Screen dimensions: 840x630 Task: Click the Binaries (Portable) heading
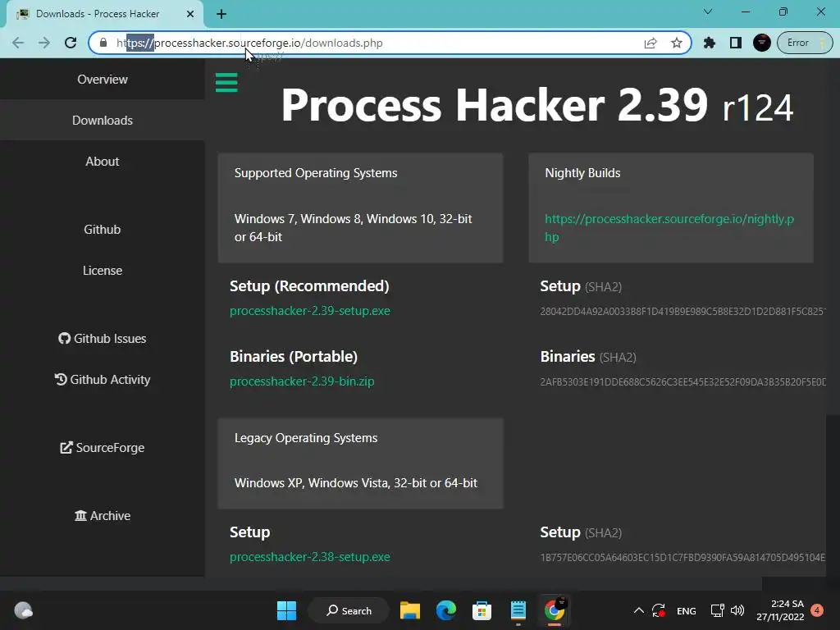click(294, 357)
